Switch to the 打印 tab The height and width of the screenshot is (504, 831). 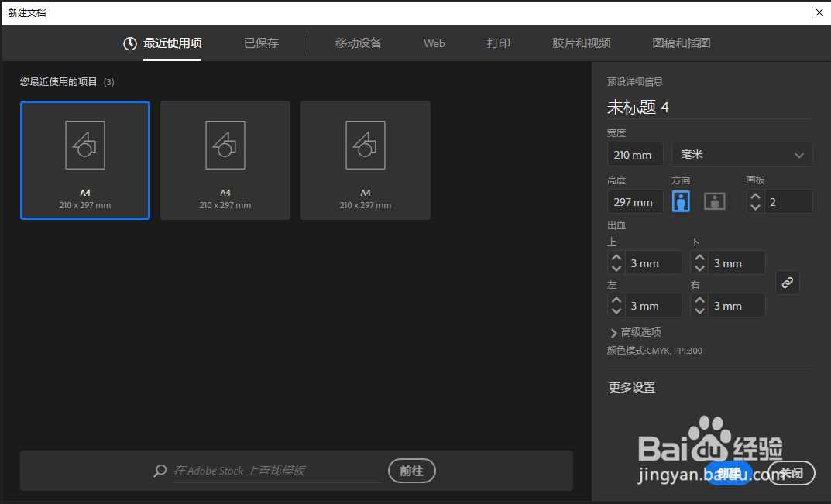click(498, 43)
